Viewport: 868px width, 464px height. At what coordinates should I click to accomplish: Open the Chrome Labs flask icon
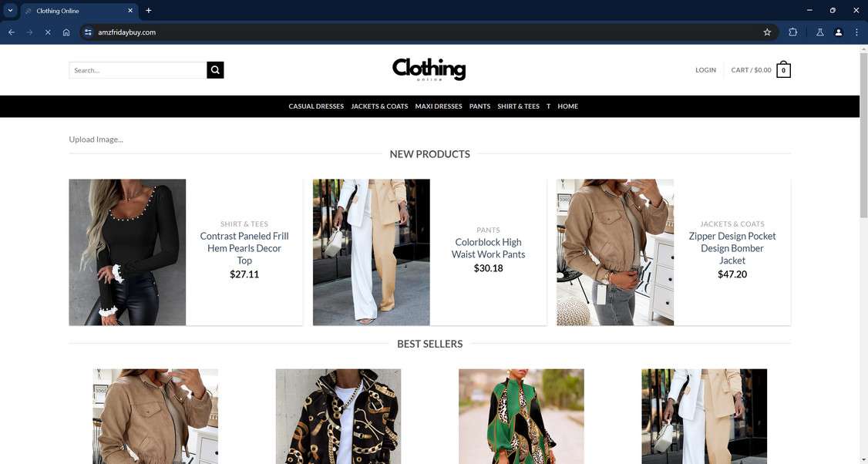coord(820,32)
